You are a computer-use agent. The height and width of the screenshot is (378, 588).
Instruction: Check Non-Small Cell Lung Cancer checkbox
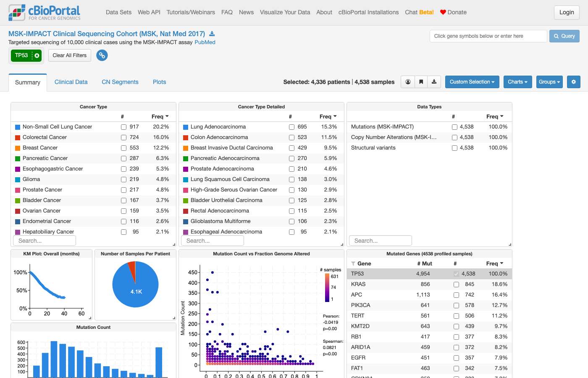[x=123, y=127]
